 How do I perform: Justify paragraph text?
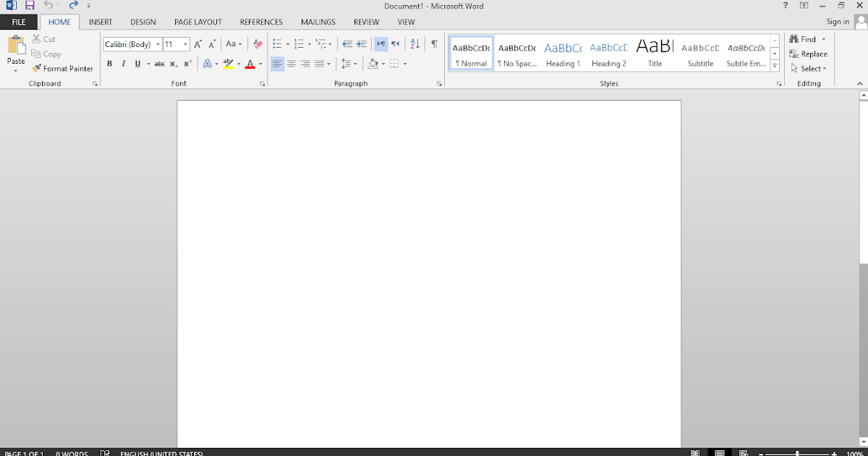point(319,64)
